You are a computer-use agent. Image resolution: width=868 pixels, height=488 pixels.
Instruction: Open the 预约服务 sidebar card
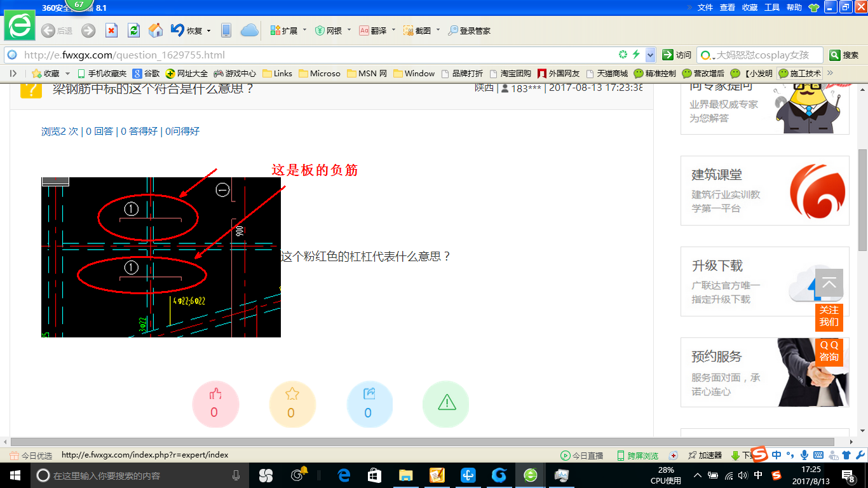pyautogui.click(x=765, y=372)
